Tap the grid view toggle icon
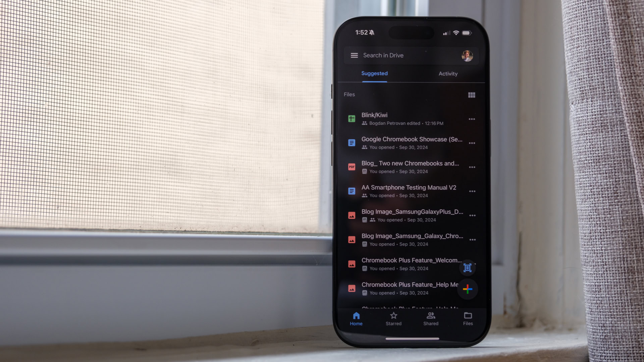The width and height of the screenshot is (644, 362). 472,95
